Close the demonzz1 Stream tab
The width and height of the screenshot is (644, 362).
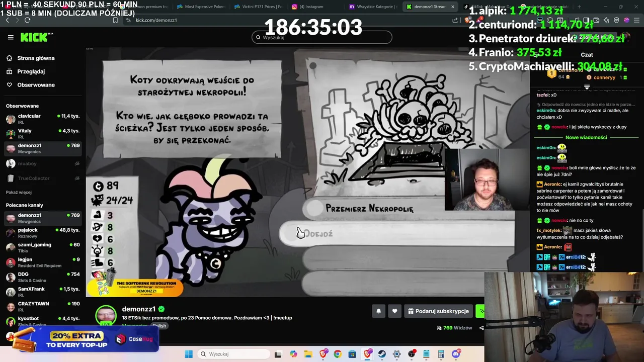(453, 7)
